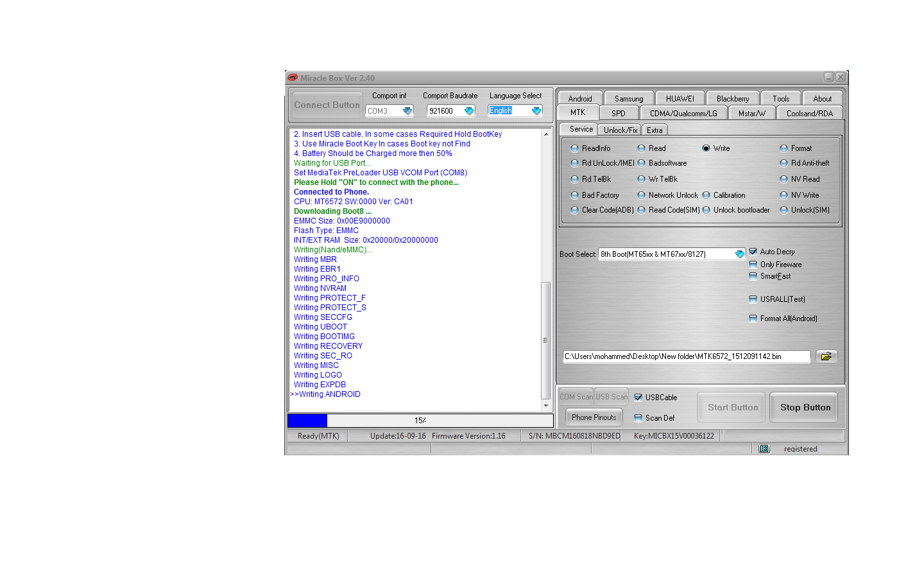Select the Read radio option
The image size is (924, 578).
tap(641, 148)
